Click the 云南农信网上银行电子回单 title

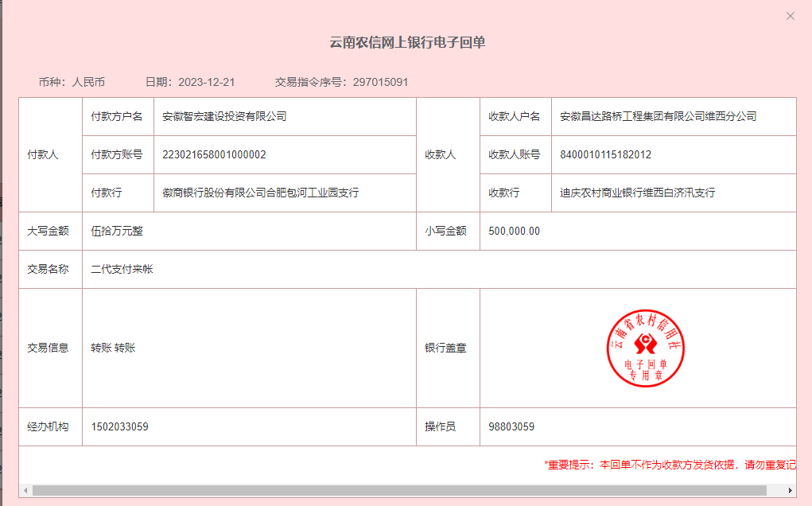tap(407, 42)
